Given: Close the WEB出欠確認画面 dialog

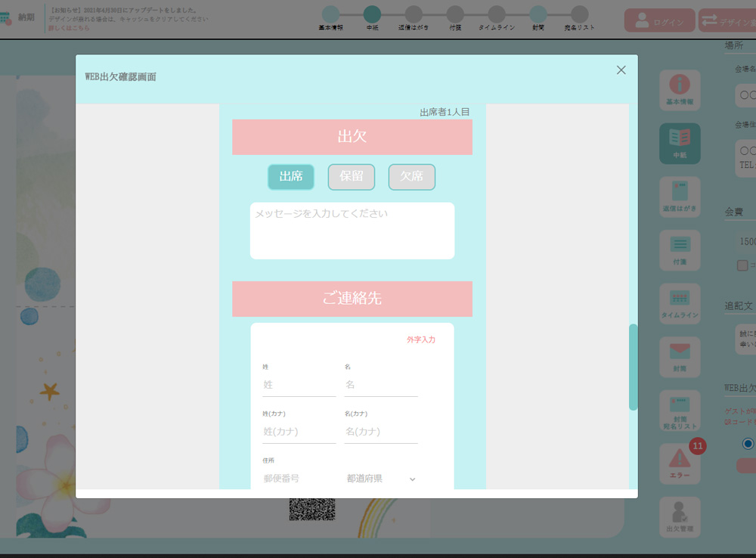Looking at the screenshot, I should [x=621, y=70].
